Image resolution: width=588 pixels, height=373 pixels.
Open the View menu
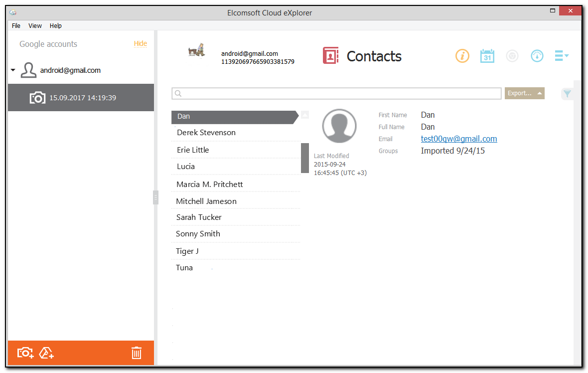(x=35, y=25)
